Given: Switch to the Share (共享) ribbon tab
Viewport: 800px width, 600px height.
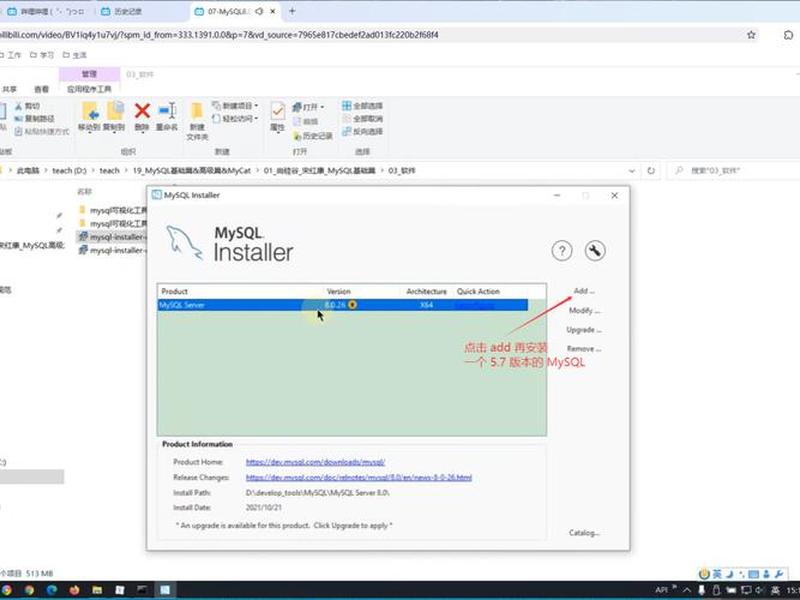Looking at the screenshot, I should coord(10,89).
